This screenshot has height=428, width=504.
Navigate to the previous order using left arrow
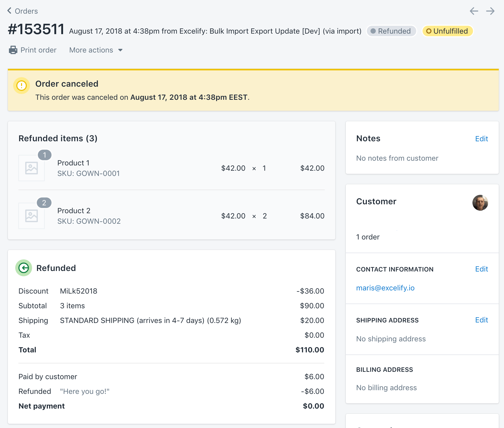tap(474, 11)
